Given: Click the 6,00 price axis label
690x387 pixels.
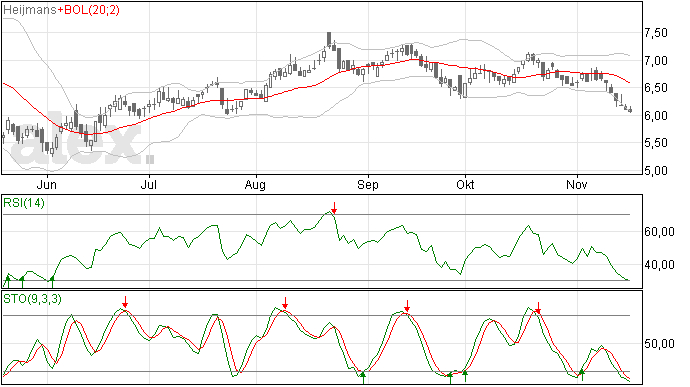Looking at the screenshot, I should pyautogui.click(x=656, y=116).
